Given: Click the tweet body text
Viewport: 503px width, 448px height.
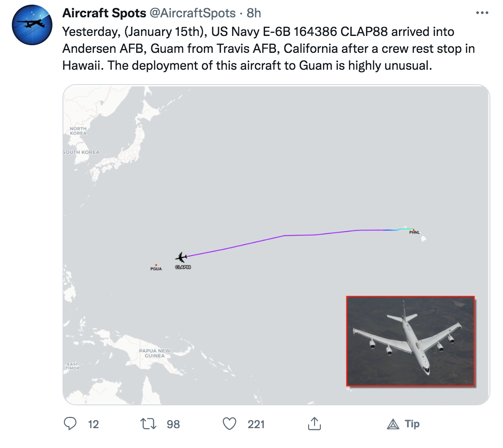Looking at the screenshot, I should coord(268,49).
